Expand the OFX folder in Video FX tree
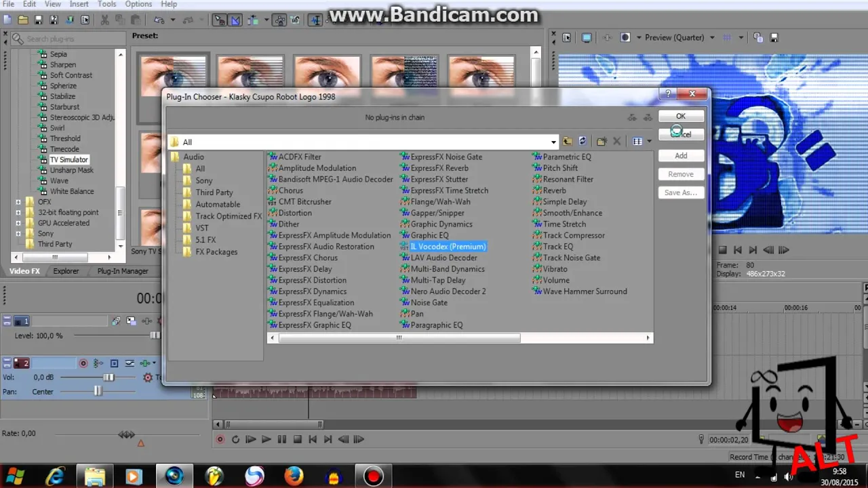This screenshot has width=868, height=488. [x=18, y=202]
